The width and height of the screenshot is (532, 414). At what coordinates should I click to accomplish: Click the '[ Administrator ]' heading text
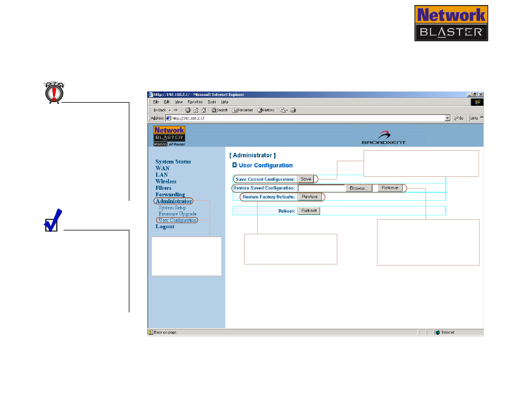pyautogui.click(x=253, y=155)
